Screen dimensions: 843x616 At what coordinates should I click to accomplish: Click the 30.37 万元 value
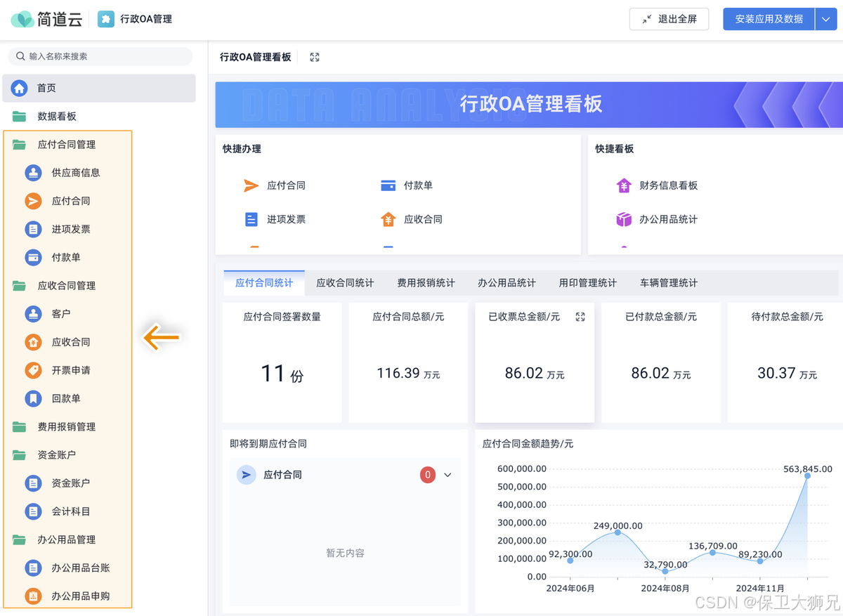click(788, 373)
